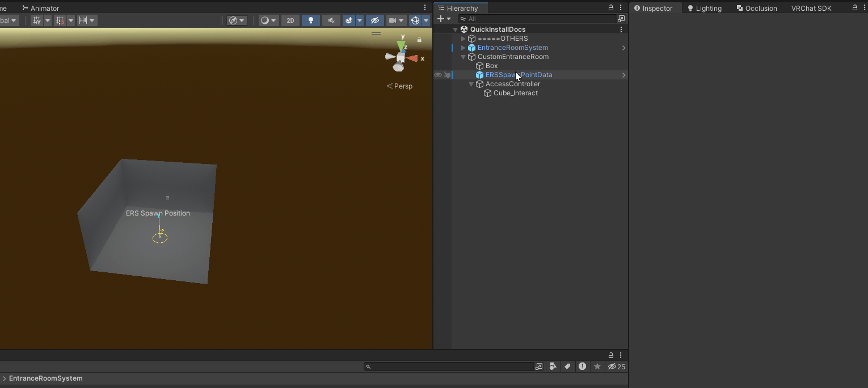Click the favorites star icon in Project panel
This screenshot has width=868, height=388.
(x=597, y=366)
